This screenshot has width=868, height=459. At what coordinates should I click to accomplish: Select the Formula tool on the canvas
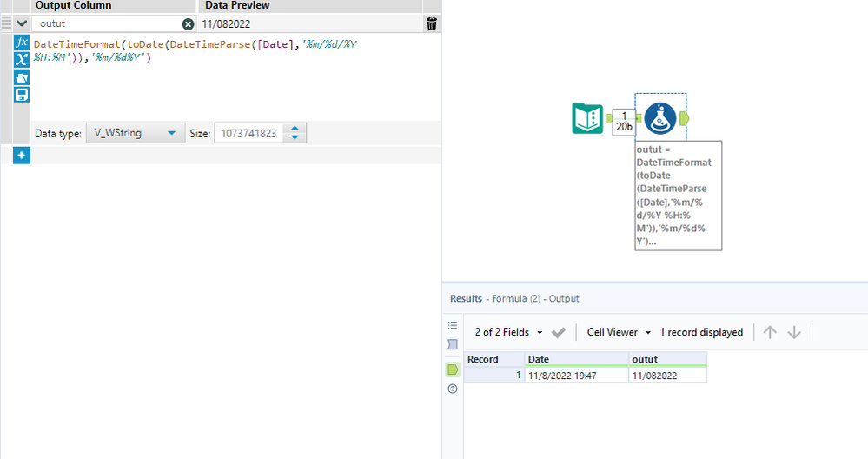660,118
